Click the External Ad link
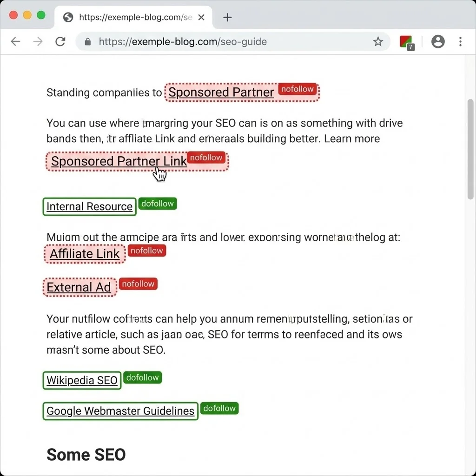The width and height of the screenshot is (476, 476). tap(79, 287)
